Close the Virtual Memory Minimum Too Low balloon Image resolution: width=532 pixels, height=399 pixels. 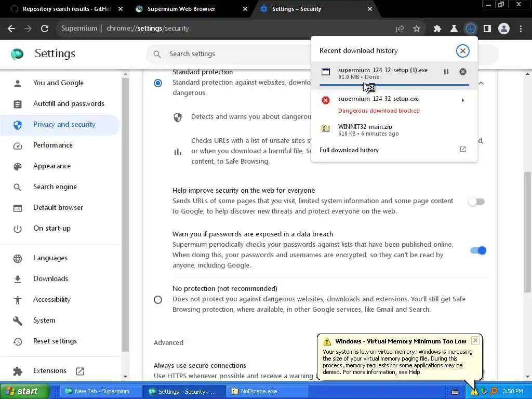pyautogui.click(x=475, y=340)
